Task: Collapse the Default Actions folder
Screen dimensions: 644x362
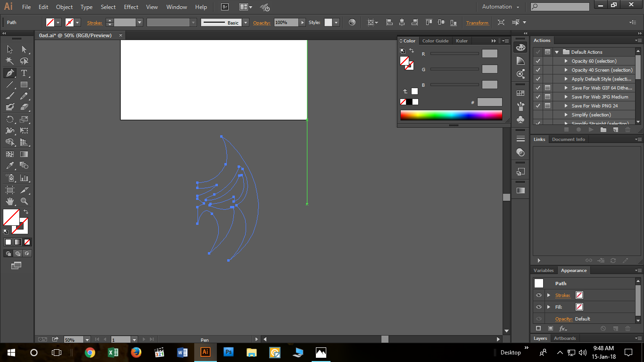Action: 557,52
